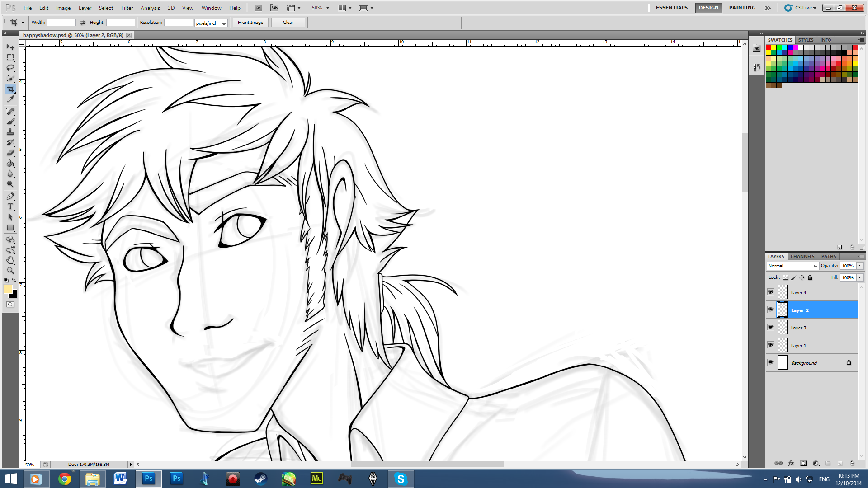Select the Clone Stamp tool

click(10, 132)
